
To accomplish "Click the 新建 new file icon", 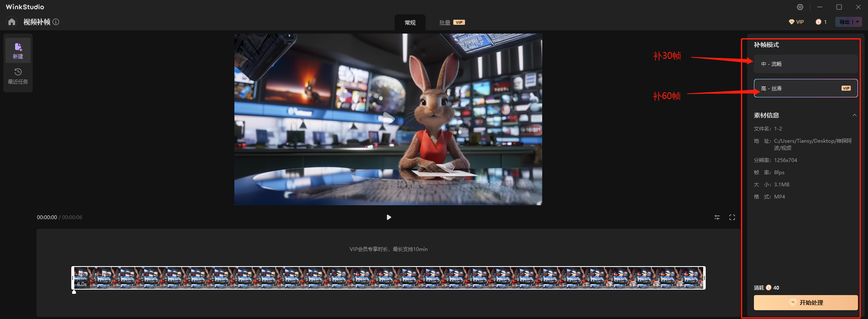I will point(18,50).
